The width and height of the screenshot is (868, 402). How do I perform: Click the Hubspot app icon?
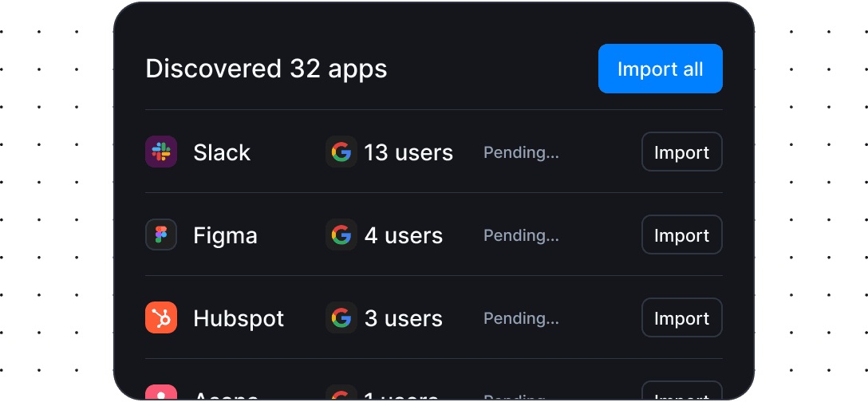161,318
